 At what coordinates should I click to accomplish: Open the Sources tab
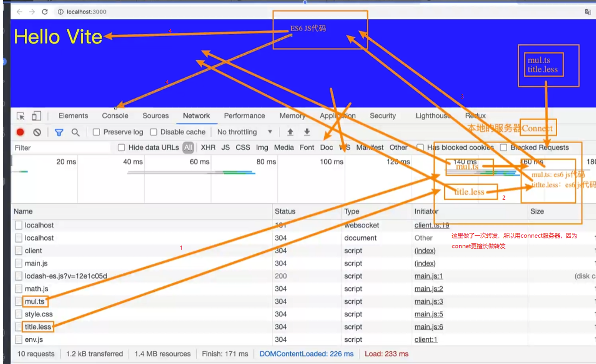click(155, 116)
